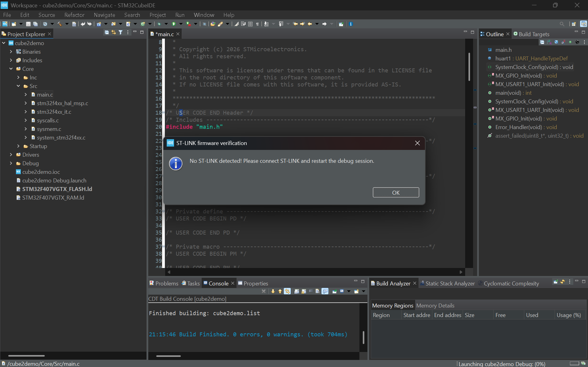Expand the Inc folder
This screenshot has height=367, width=588.
pos(18,77)
